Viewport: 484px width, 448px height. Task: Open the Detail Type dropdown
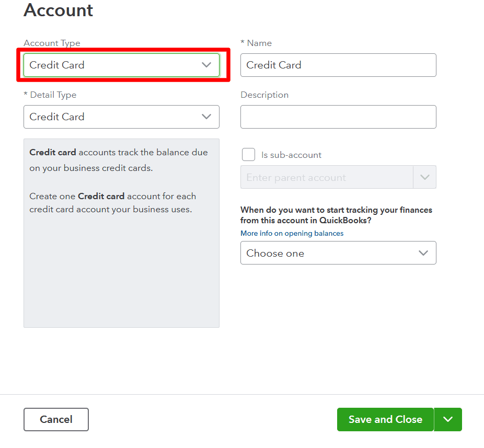pos(121,117)
